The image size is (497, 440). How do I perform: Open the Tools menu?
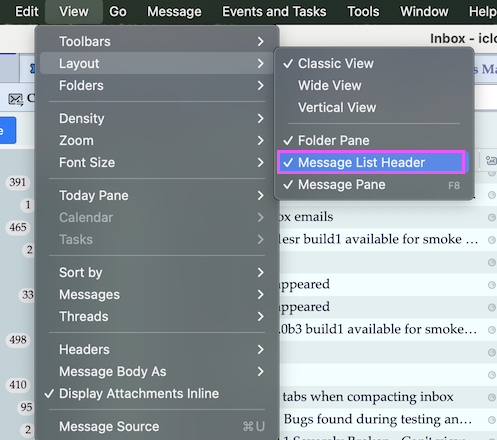363,12
